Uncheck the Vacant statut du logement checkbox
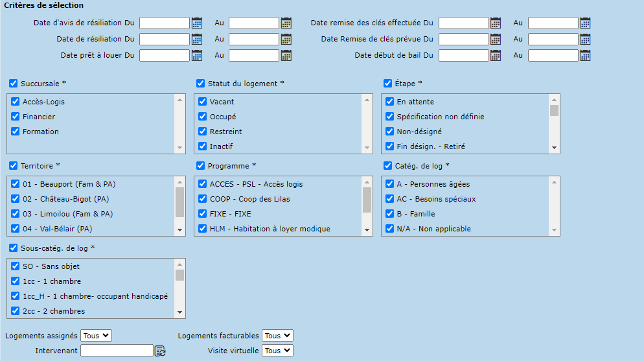This screenshot has width=644, height=361. coord(203,102)
